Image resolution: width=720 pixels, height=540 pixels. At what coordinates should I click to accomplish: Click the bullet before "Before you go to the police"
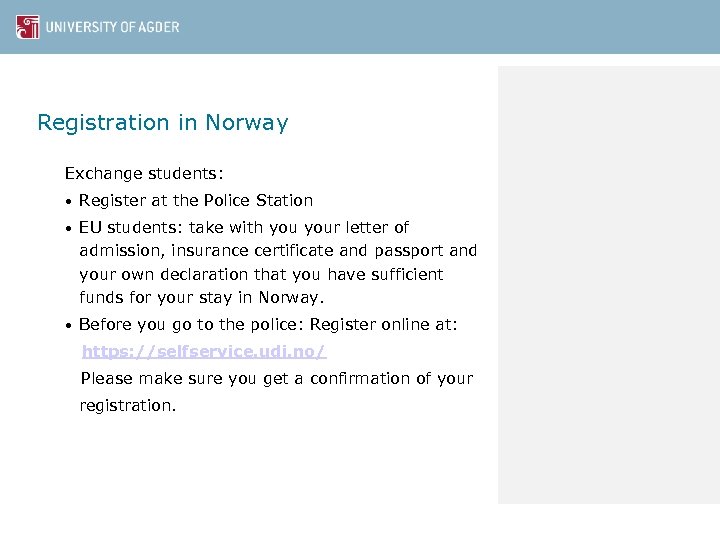click(68, 325)
